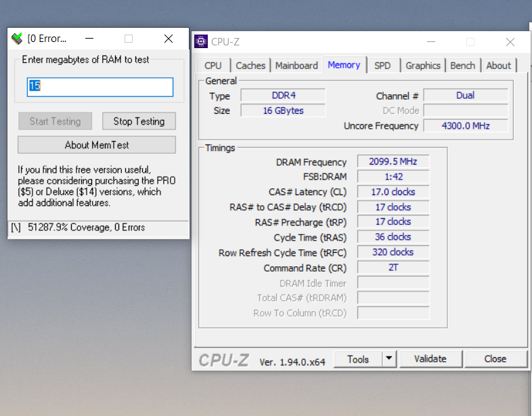
Task: Switch to the Caches tab
Action: (x=250, y=66)
